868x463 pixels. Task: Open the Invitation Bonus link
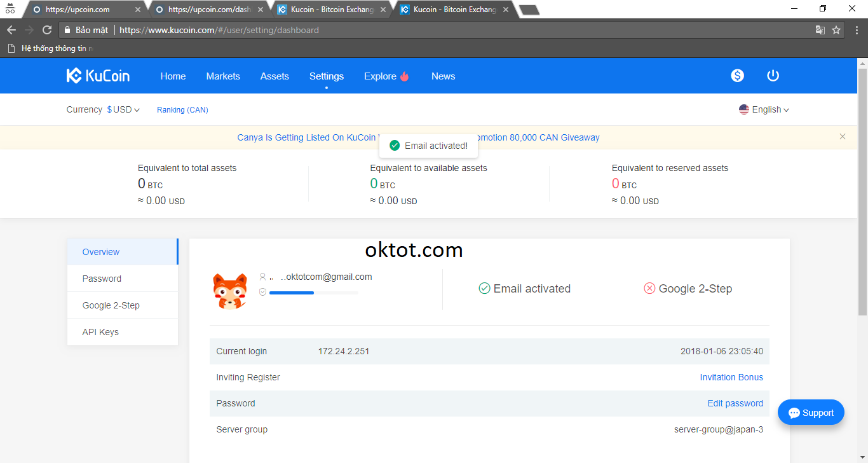[x=731, y=377]
